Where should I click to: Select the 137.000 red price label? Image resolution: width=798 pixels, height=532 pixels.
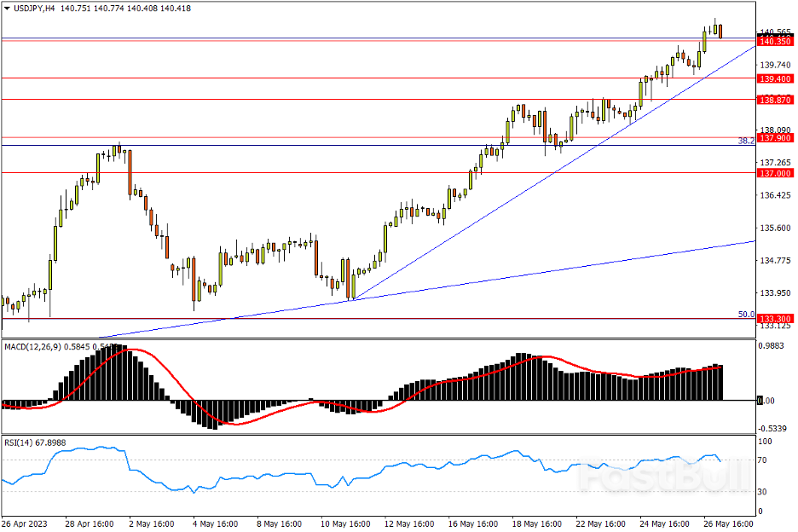(x=774, y=173)
